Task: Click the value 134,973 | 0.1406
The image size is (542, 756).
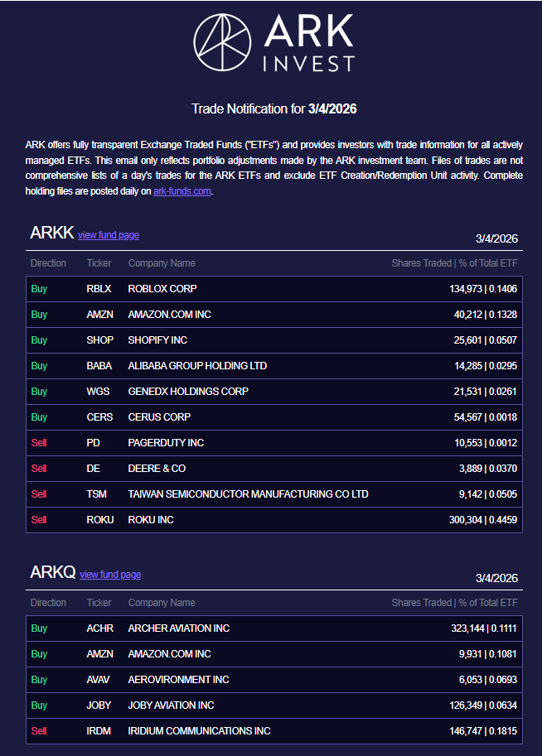Action: [483, 289]
